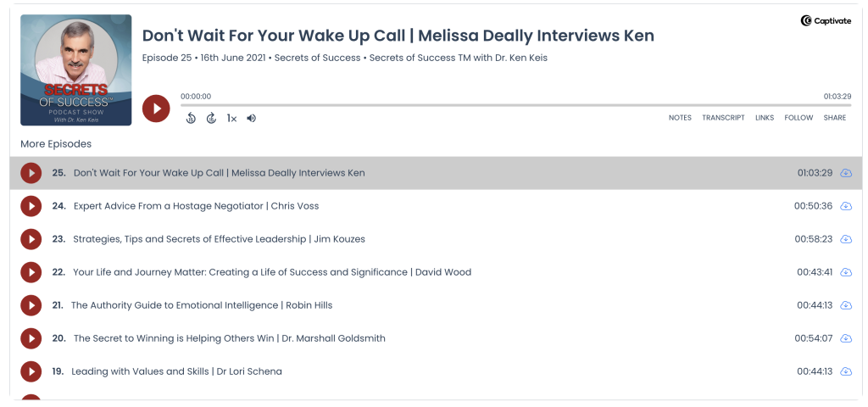Screen dimensions: 868x407
Task: Click the Secrets of Success podcast artwork
Action: pos(76,70)
